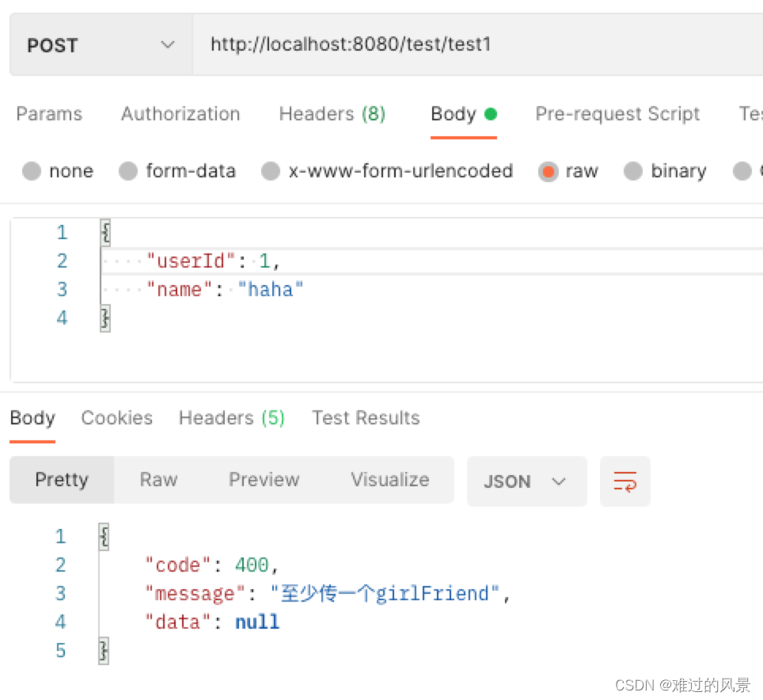Open the JSON format dropdown

pyautogui.click(x=526, y=481)
